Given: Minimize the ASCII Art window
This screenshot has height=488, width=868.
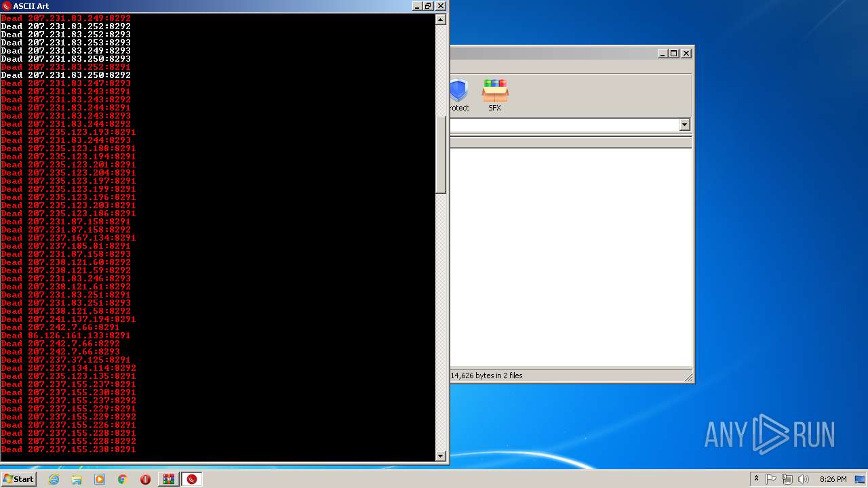Looking at the screenshot, I should [417, 6].
